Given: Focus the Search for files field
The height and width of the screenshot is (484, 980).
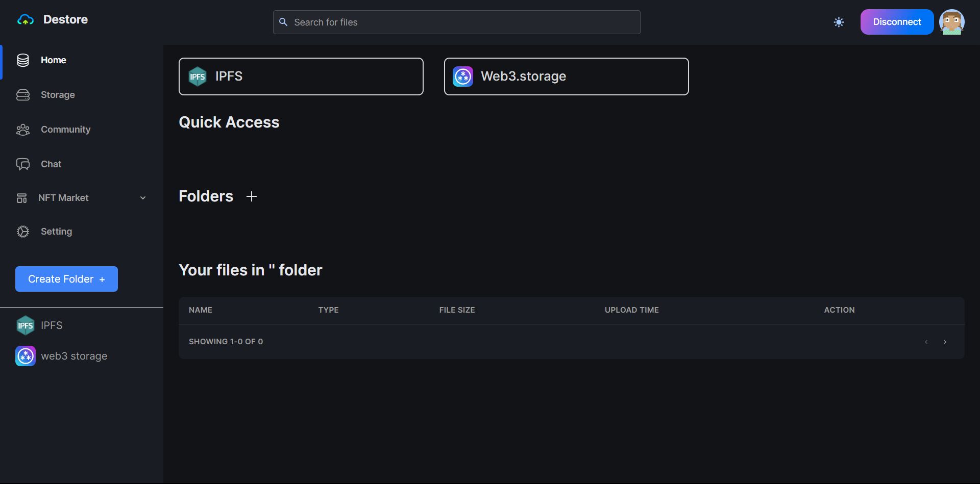Looking at the screenshot, I should tap(456, 22).
